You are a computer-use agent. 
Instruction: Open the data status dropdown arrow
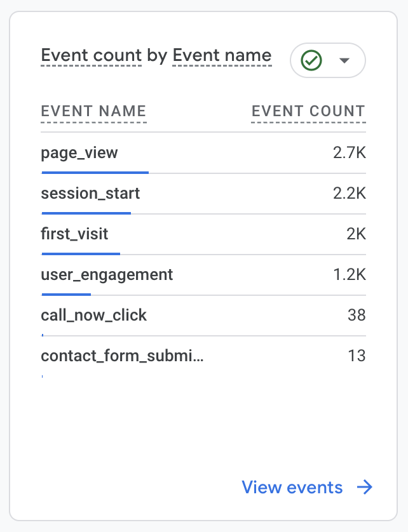pyautogui.click(x=344, y=60)
